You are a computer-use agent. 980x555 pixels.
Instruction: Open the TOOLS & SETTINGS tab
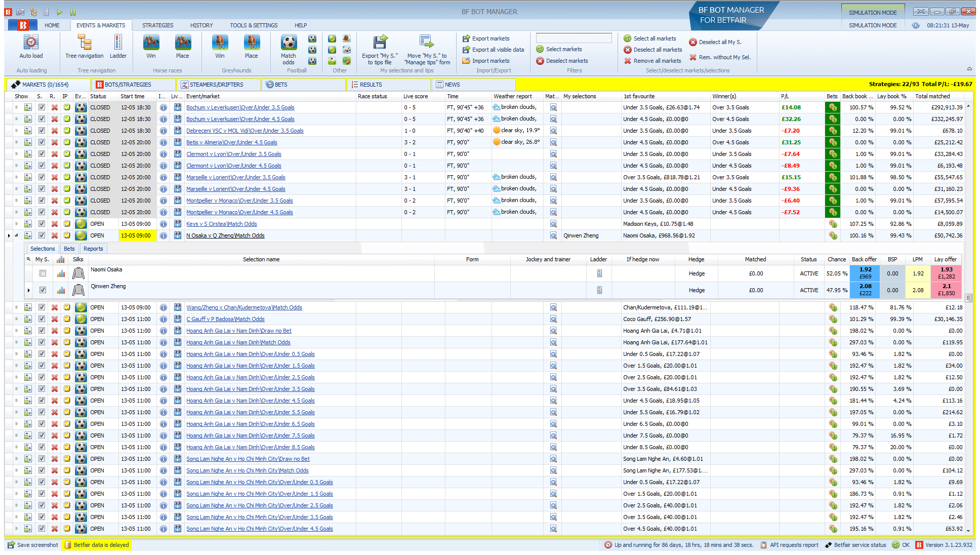tap(254, 25)
